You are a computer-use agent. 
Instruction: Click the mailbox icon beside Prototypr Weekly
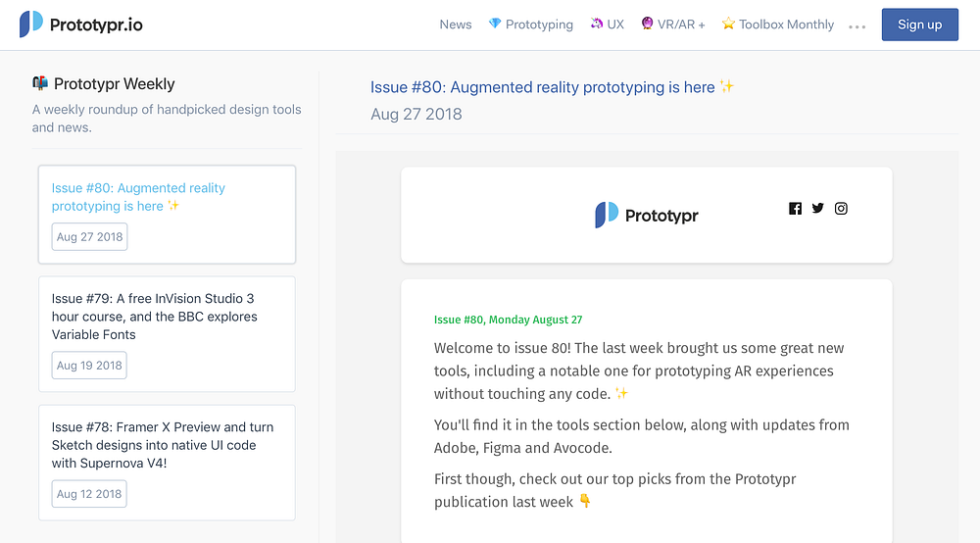tap(40, 84)
